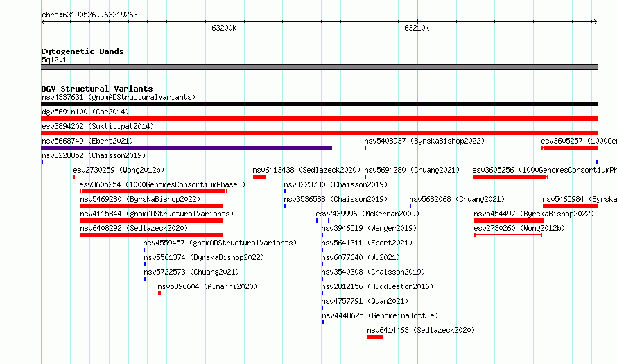Click the ruler's left arrow end
This screenshot has height=364, width=617.
[x=43, y=21]
